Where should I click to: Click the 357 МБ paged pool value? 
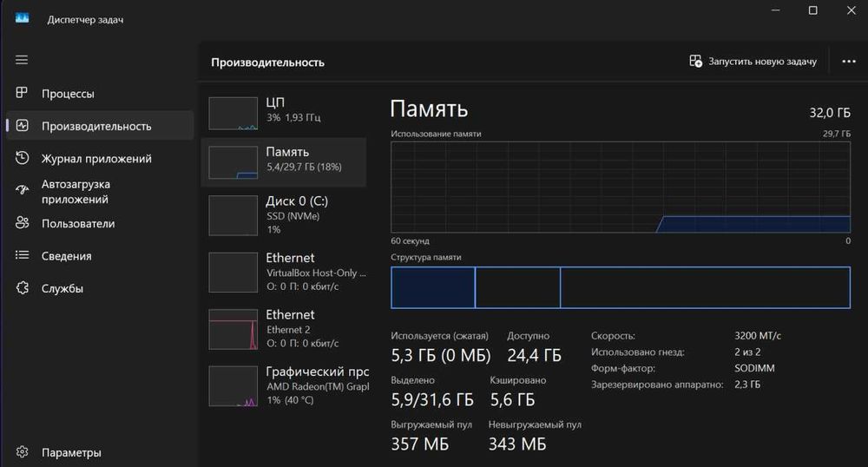[x=420, y=444]
